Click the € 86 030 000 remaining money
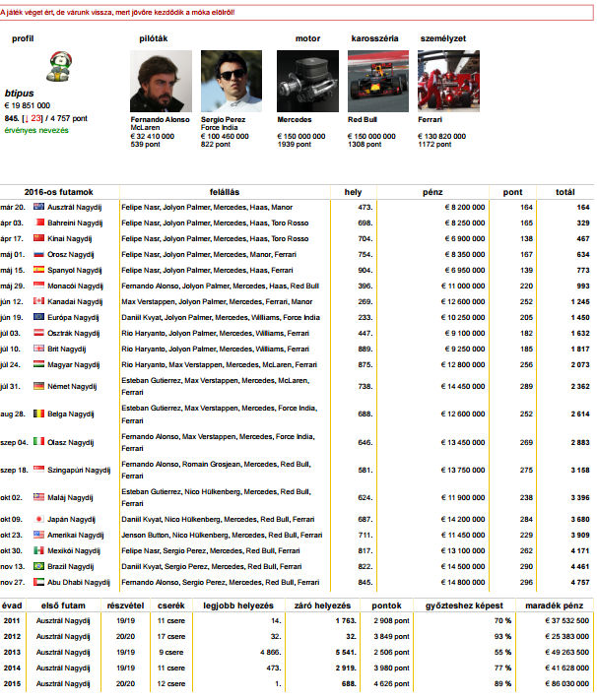The width and height of the screenshot is (597, 700). (567, 683)
